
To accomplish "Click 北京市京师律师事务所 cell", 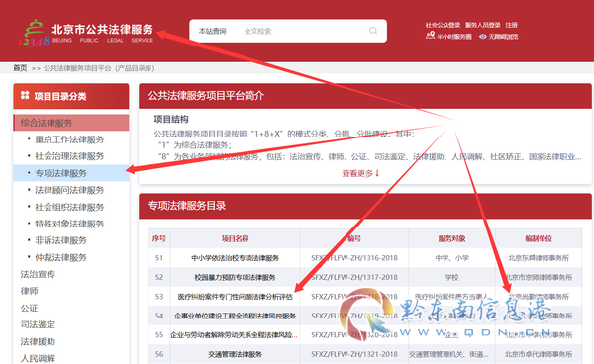I will point(539,277).
